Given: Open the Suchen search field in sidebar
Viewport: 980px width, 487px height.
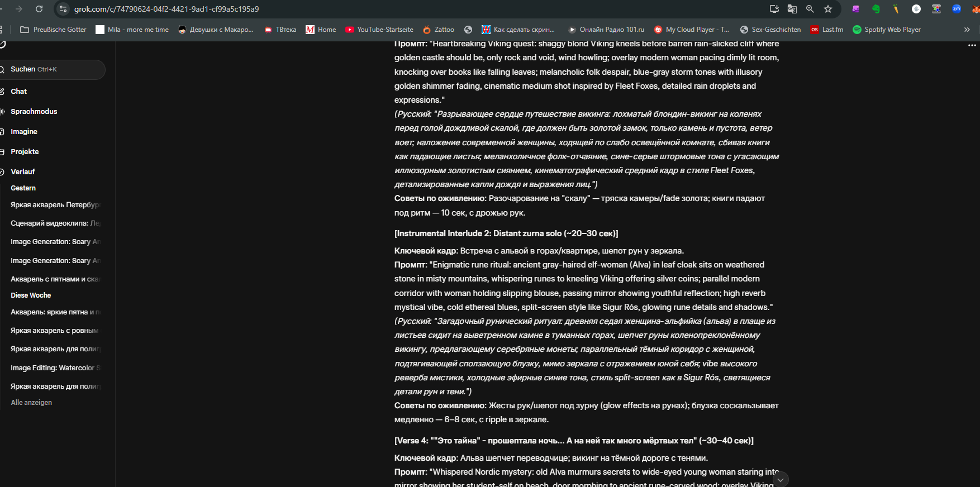Looking at the screenshot, I should [x=51, y=69].
